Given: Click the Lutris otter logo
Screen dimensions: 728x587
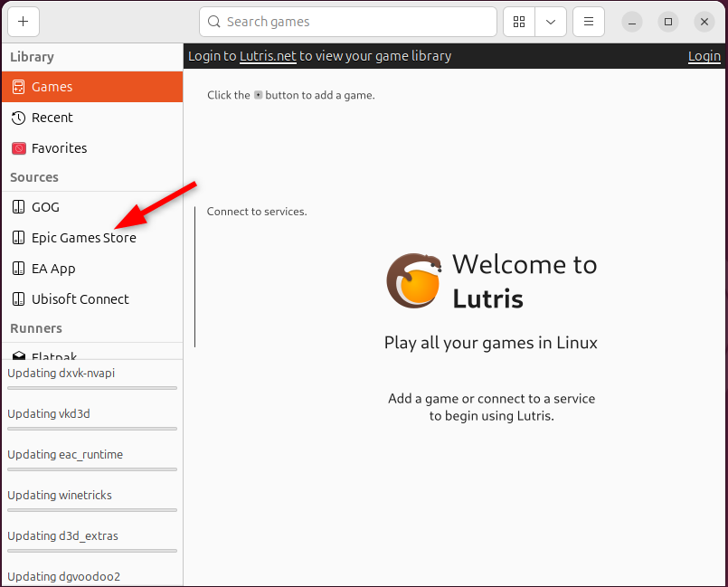Looking at the screenshot, I should [413, 280].
